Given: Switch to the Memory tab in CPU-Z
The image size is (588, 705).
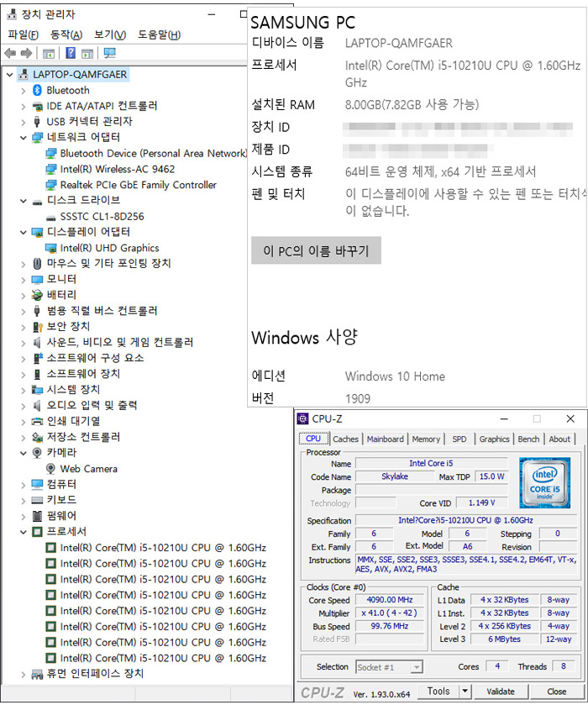Looking at the screenshot, I should pos(426,439).
